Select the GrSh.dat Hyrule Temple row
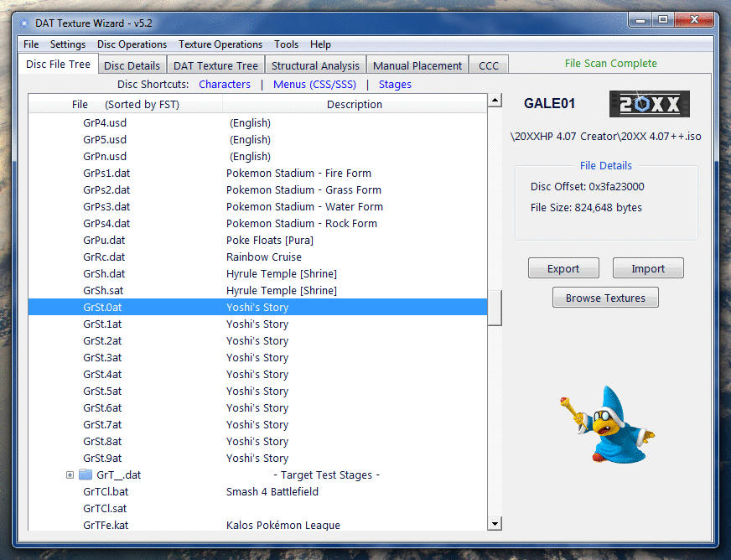 [258, 274]
